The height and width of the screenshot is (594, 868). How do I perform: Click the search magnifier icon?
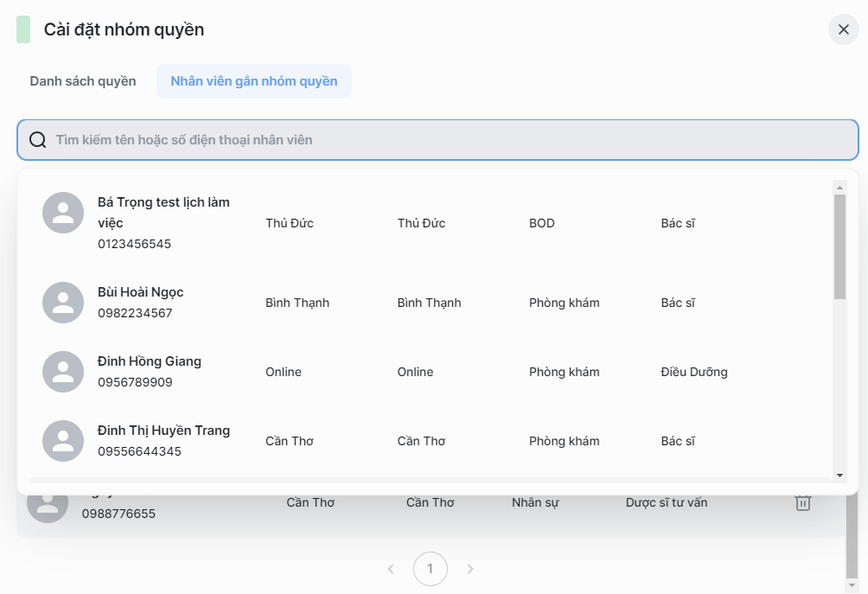[x=38, y=140]
